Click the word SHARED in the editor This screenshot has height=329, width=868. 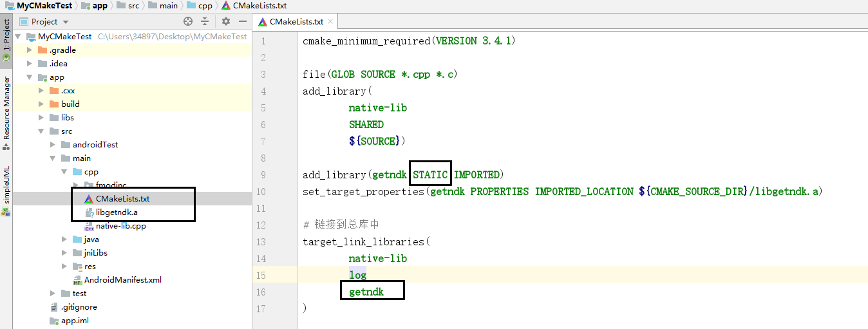point(366,124)
